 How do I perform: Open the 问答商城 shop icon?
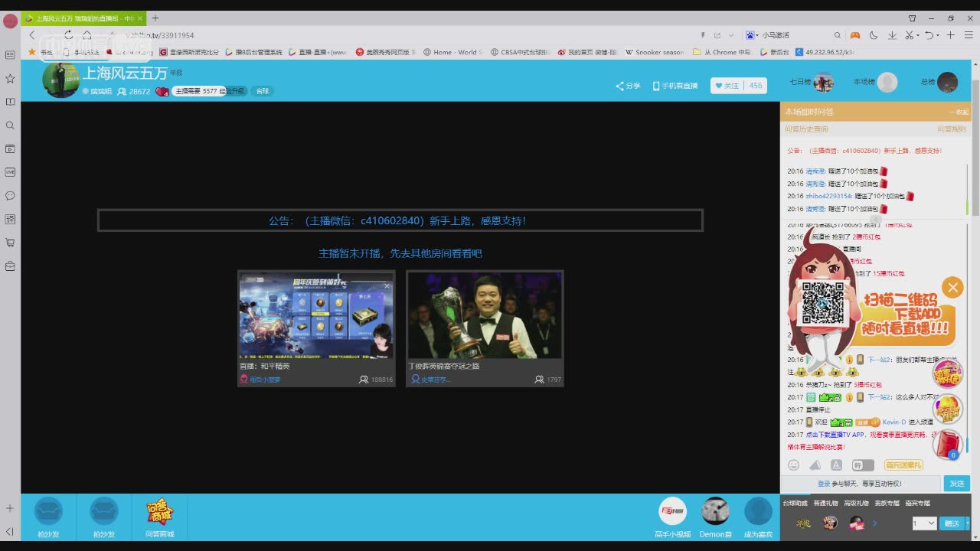pyautogui.click(x=159, y=512)
